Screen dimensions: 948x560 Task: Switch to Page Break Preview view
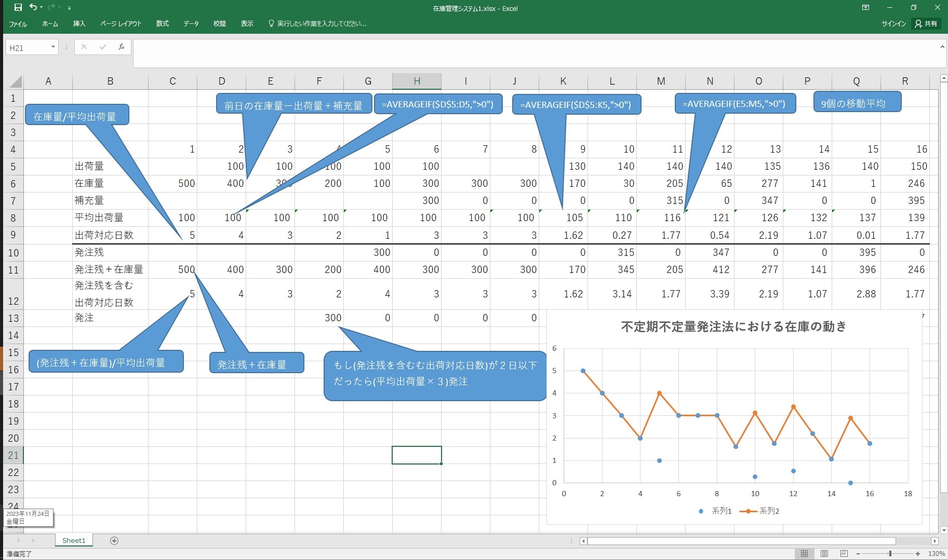(844, 554)
